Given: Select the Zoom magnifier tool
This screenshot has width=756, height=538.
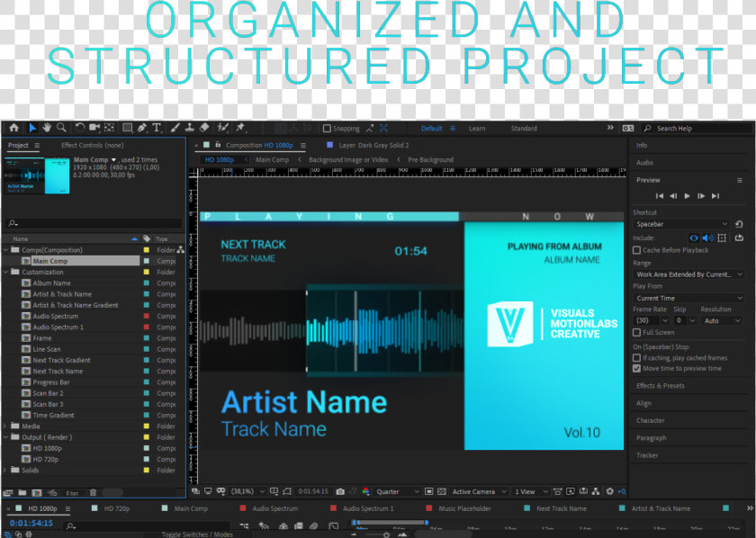Looking at the screenshot, I should pyautogui.click(x=61, y=128).
